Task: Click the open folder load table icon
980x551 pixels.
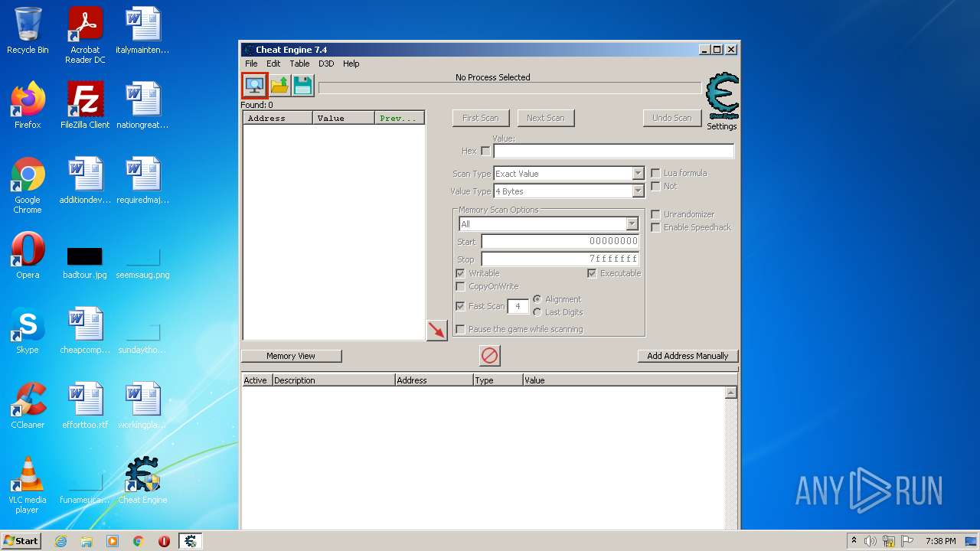Action: [279, 85]
